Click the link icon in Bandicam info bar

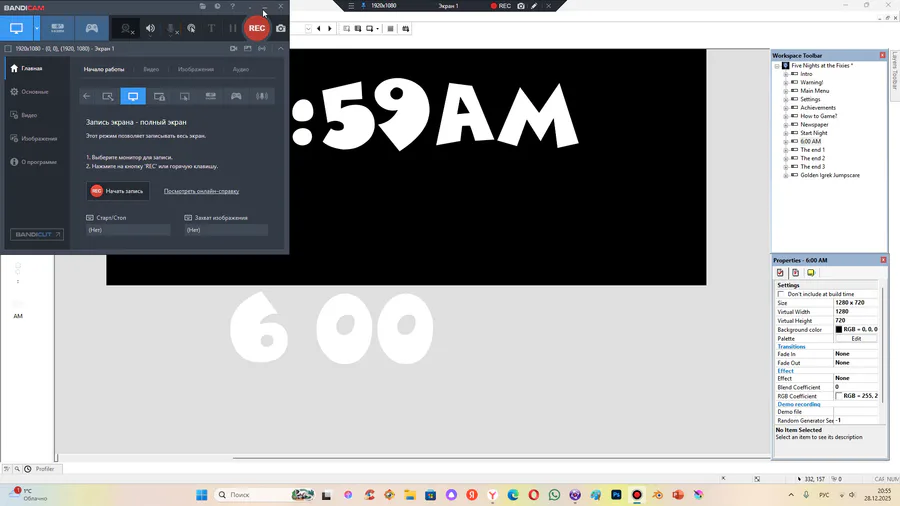coord(262,49)
